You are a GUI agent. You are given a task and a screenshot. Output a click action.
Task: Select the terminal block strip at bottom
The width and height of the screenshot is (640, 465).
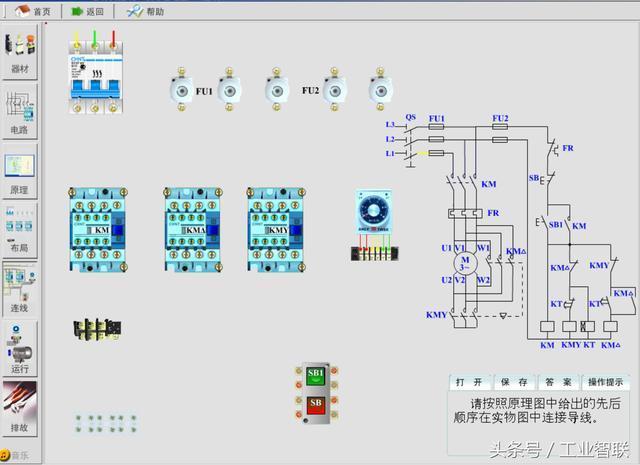106,423
